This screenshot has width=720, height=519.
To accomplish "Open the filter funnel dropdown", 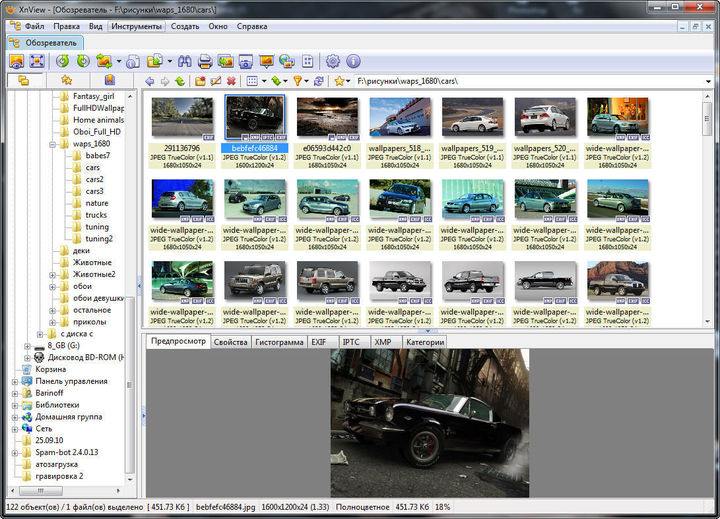I will [299, 81].
